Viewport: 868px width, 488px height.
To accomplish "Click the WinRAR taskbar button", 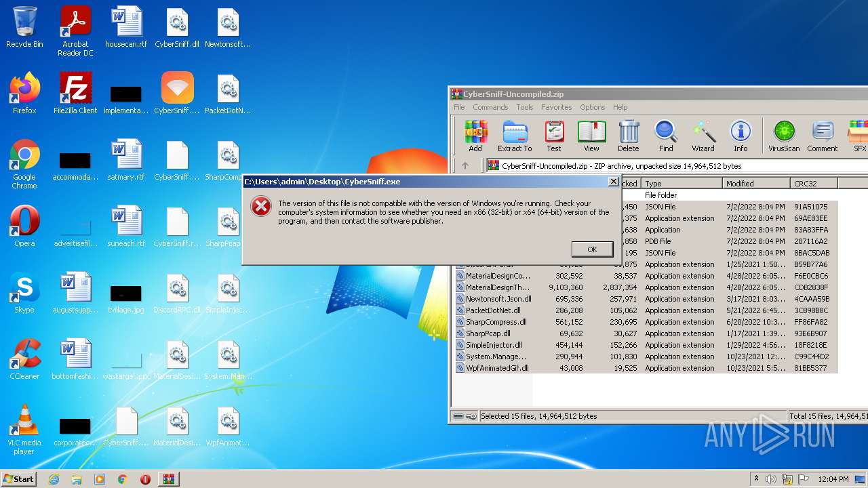I will [x=168, y=479].
